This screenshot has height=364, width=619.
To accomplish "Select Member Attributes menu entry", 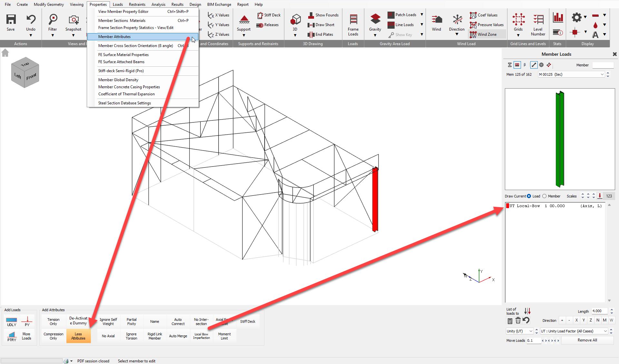I will [x=114, y=37].
